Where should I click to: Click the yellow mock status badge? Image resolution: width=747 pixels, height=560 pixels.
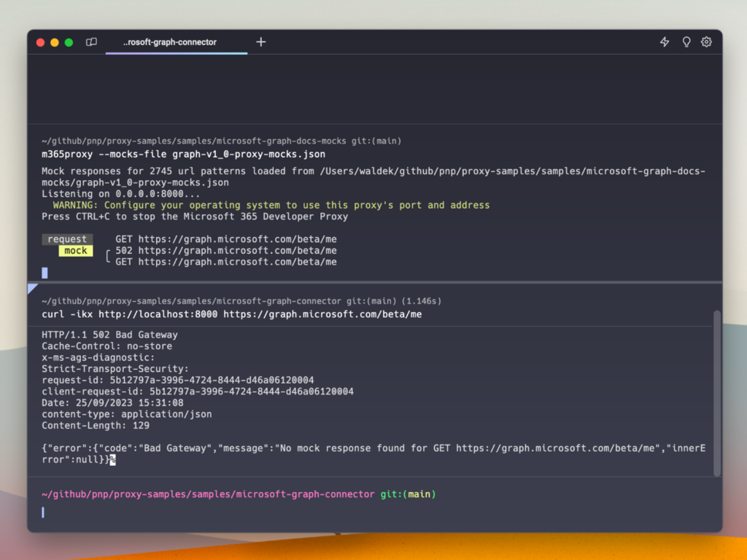(x=76, y=250)
